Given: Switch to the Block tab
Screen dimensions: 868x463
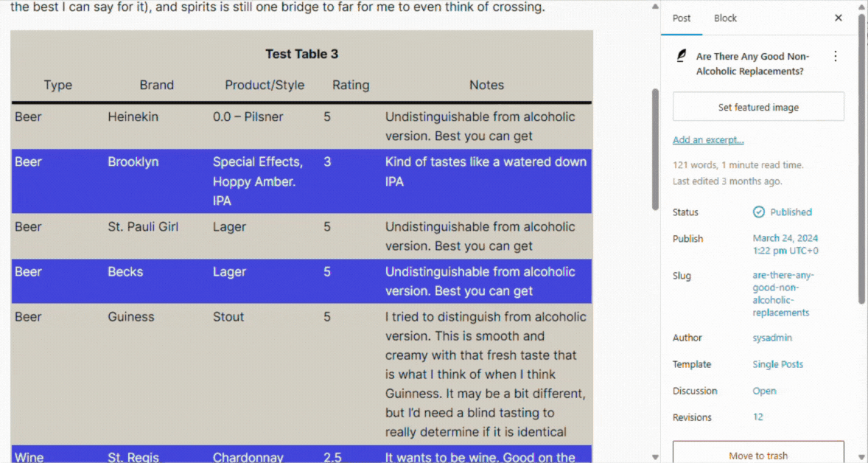Looking at the screenshot, I should (x=725, y=18).
